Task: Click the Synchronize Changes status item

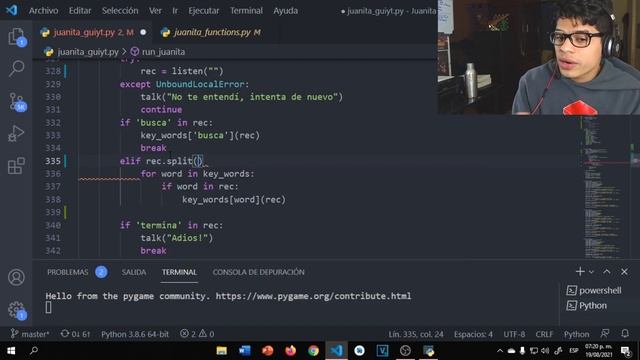Action: pos(75,334)
